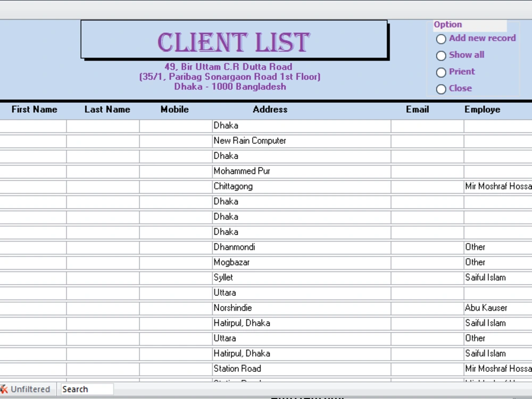Click the Mobile column header

(174, 109)
